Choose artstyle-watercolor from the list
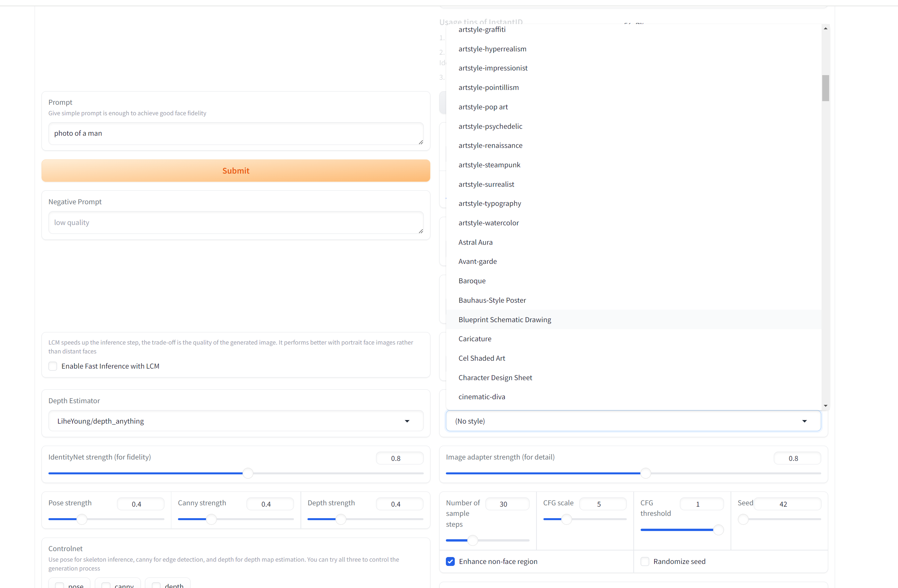 [x=488, y=223]
